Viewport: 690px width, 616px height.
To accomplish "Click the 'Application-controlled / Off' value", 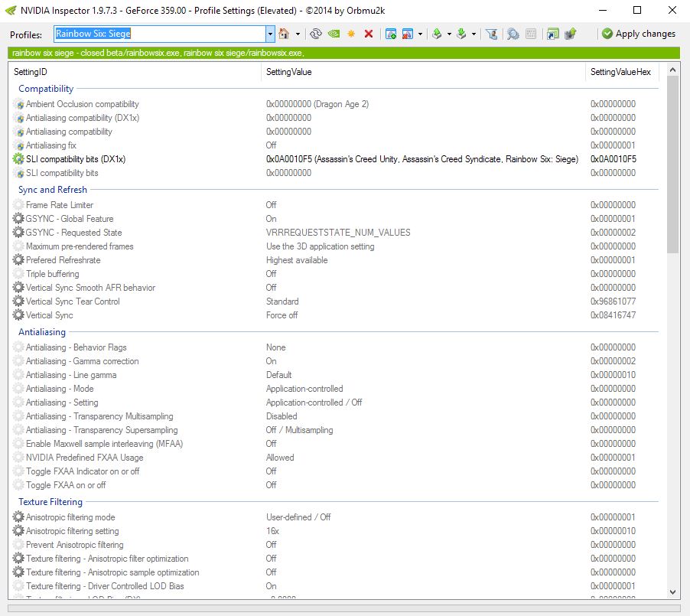I will tap(314, 403).
